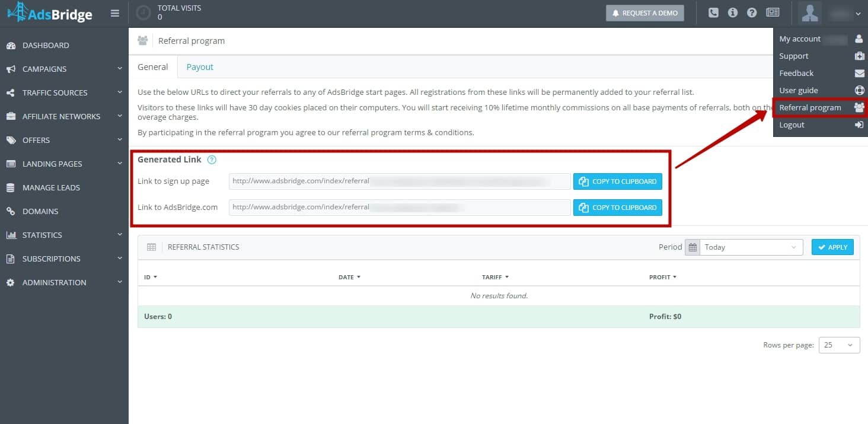Click the Domains link icon
The width and height of the screenshot is (868, 424).
click(11, 211)
